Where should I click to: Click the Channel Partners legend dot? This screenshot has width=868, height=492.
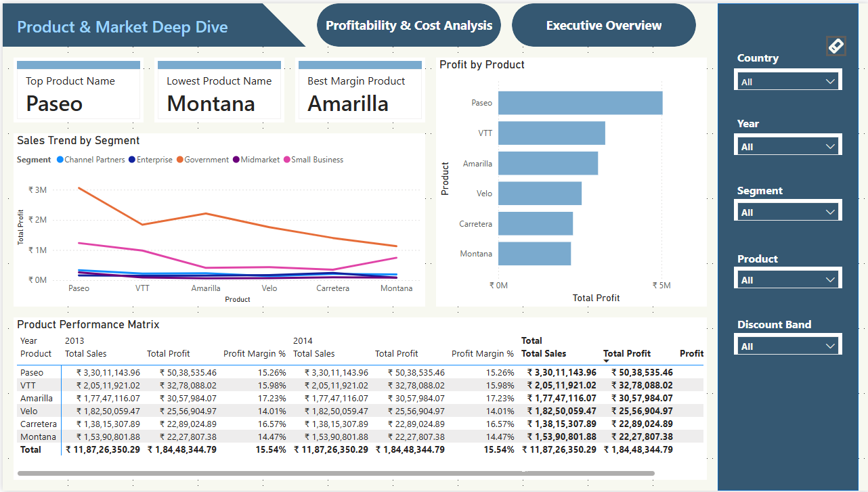point(60,160)
